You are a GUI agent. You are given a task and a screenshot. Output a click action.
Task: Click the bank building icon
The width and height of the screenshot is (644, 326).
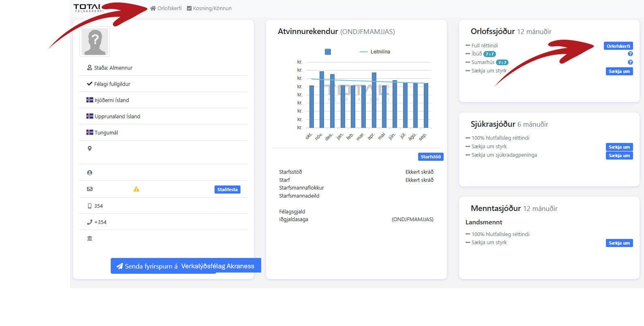tap(90, 239)
